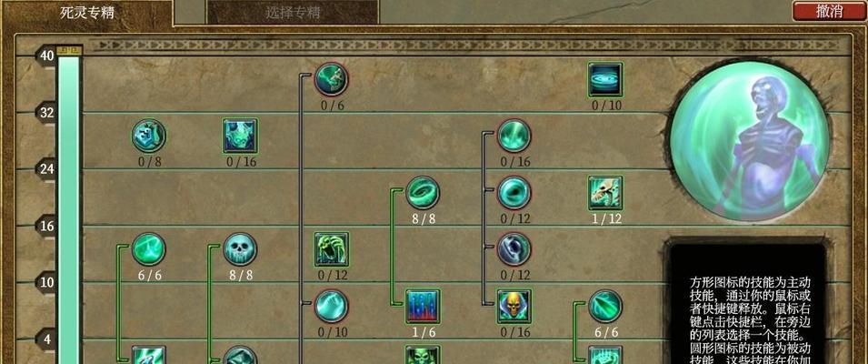This screenshot has width=868, height=364.
Task: Select the green leaf skill showing 6/6 at right
Action: pos(605,306)
